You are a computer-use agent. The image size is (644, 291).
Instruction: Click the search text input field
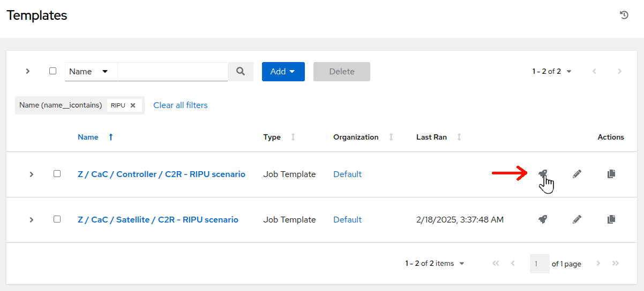click(x=173, y=72)
